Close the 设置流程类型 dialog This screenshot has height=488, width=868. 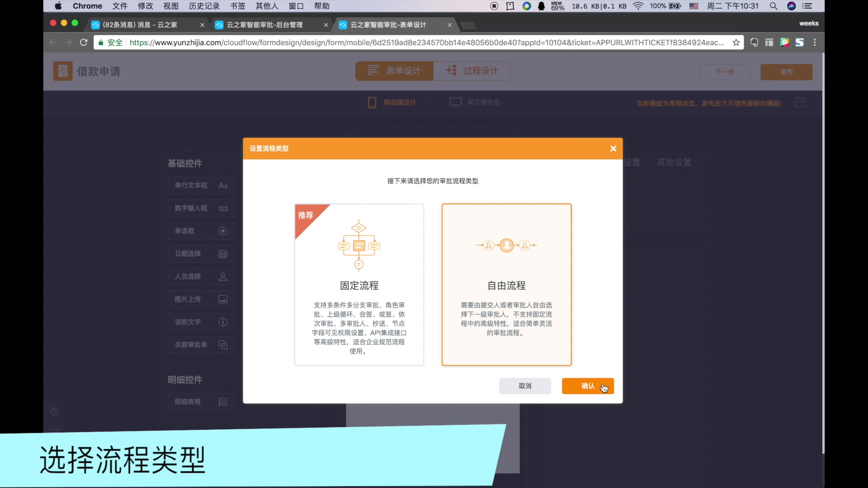(x=613, y=149)
